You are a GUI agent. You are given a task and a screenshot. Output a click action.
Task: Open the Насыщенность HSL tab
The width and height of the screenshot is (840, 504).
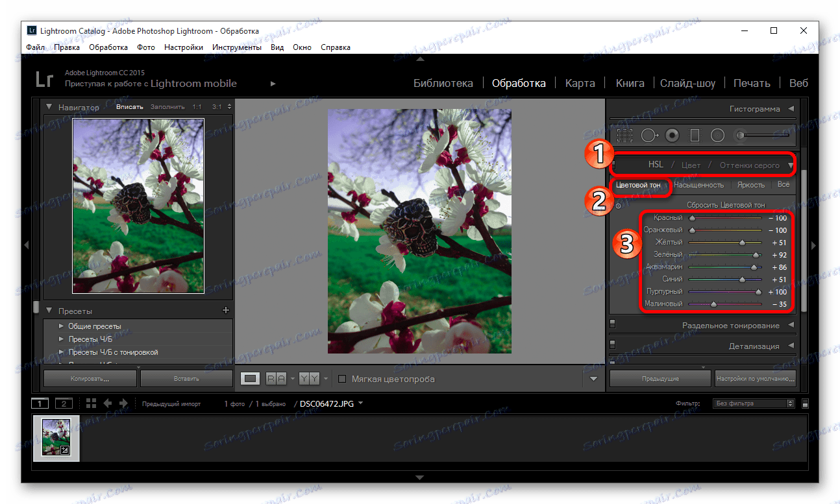coord(698,185)
